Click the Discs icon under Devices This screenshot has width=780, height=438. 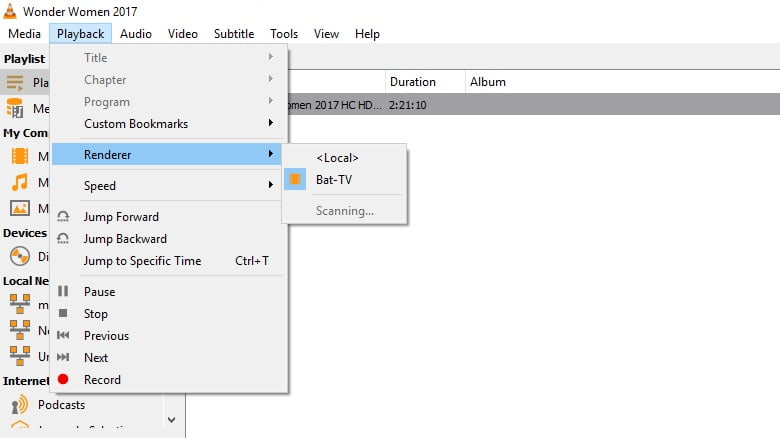point(20,256)
